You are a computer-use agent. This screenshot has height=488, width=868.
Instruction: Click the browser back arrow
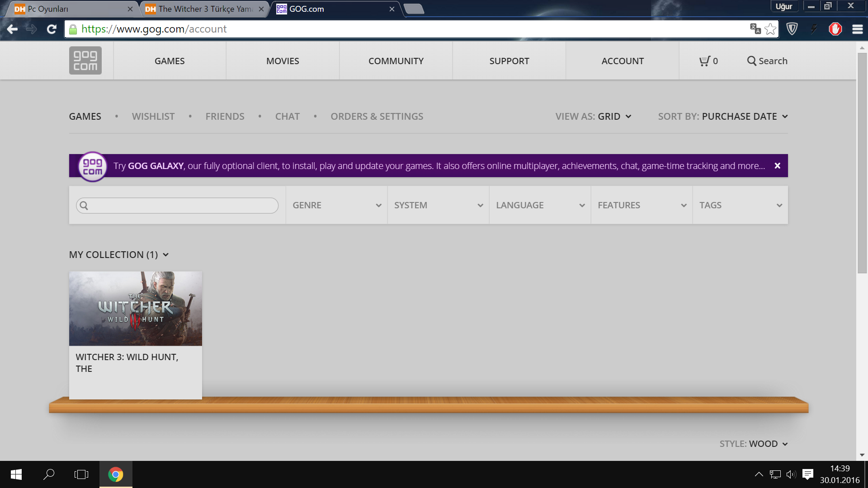coord(12,29)
